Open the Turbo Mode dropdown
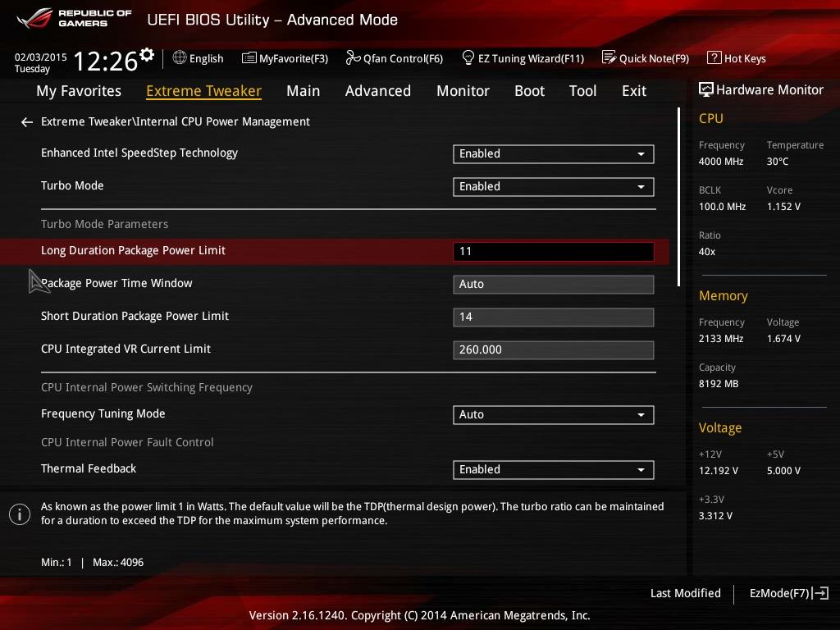 (x=554, y=186)
